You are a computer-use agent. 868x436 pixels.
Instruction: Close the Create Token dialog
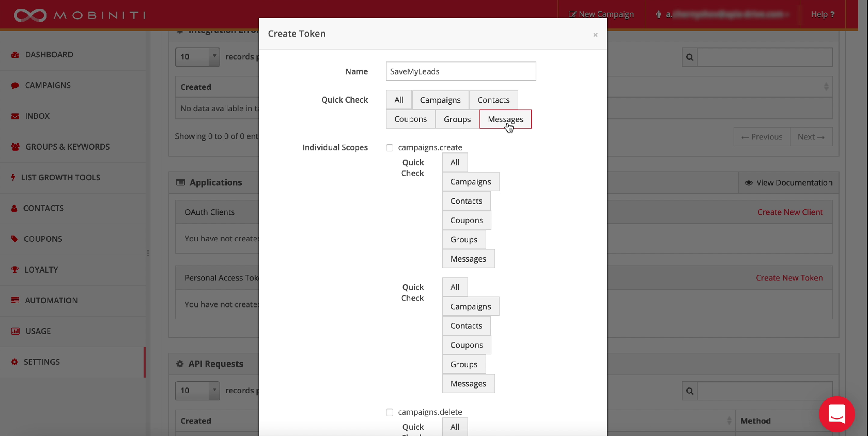tap(595, 35)
